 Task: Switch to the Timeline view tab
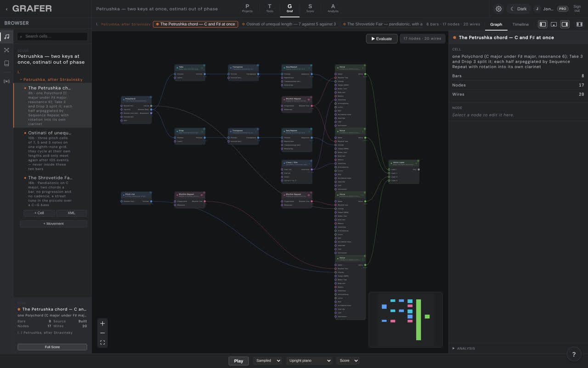click(520, 24)
